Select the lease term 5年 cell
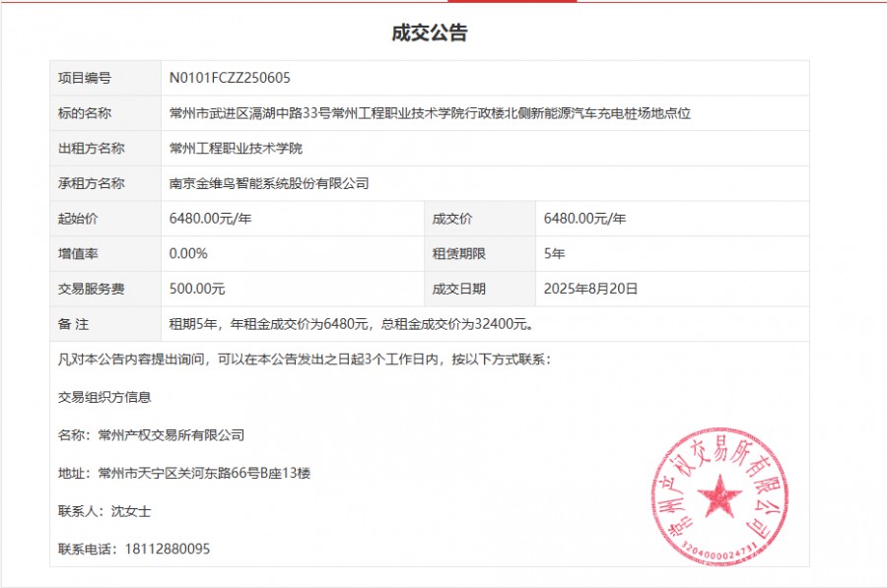The width and height of the screenshot is (887, 588). (552, 253)
